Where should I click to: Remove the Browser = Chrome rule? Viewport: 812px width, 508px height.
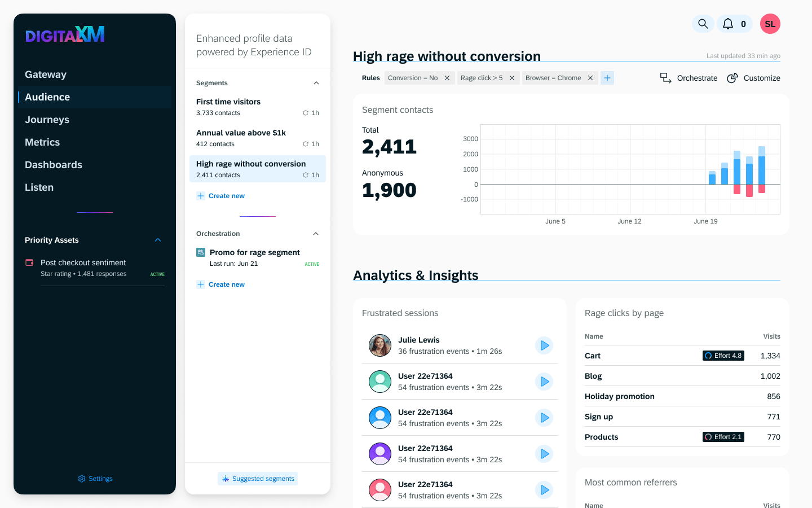590,78
